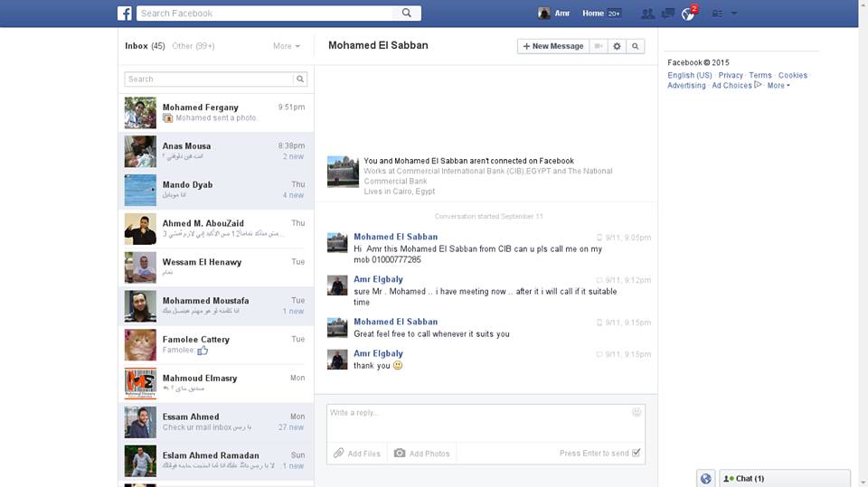Viewport: 868px width, 487px height.
Task: Open conversation actions gear icon
Action: (x=618, y=46)
